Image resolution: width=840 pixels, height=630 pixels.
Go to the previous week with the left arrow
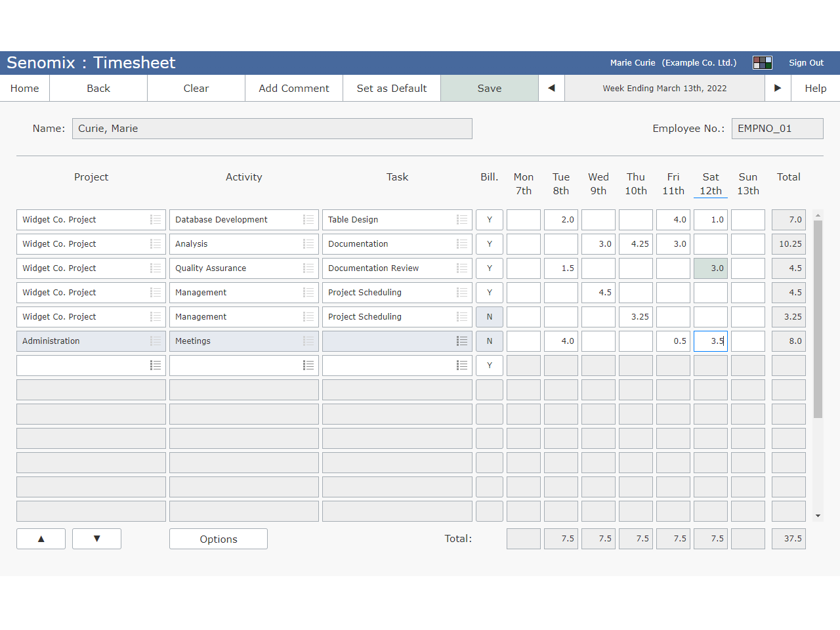coord(551,87)
